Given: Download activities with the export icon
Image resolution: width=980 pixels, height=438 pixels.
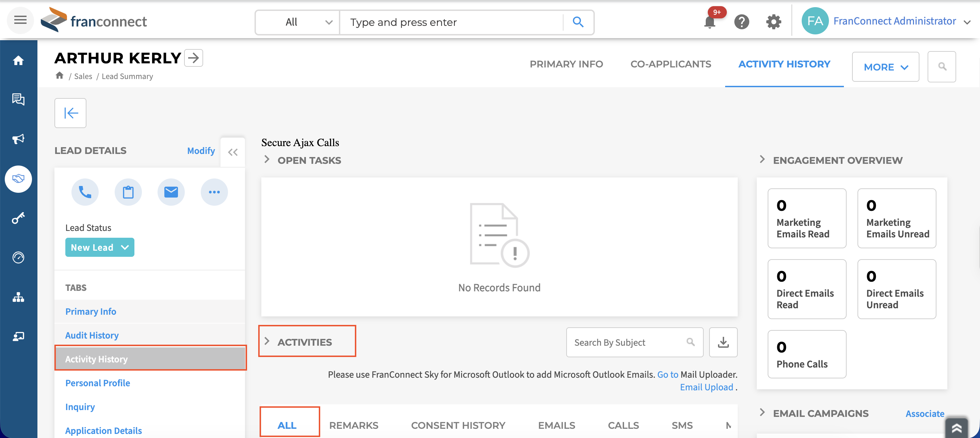Looking at the screenshot, I should (723, 342).
